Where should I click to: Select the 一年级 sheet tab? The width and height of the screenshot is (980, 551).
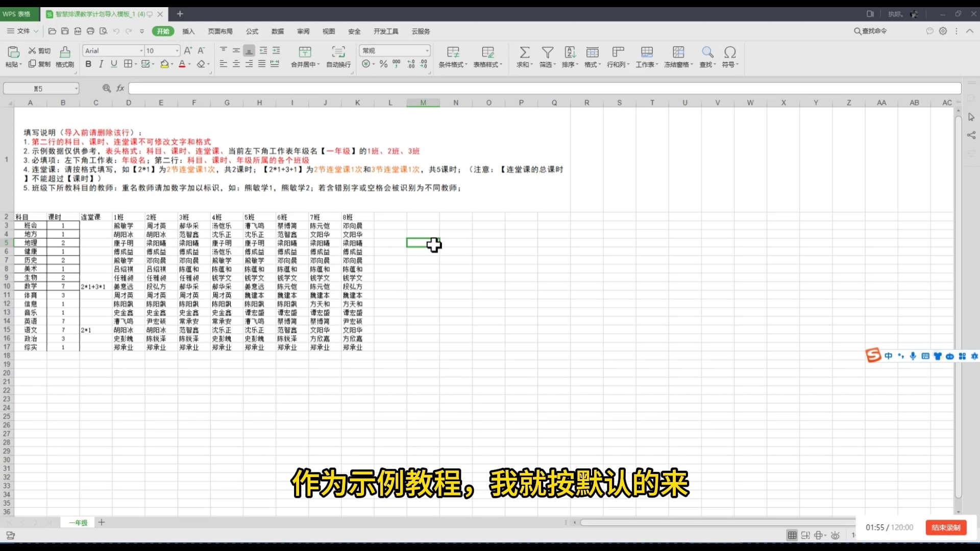pos(78,522)
